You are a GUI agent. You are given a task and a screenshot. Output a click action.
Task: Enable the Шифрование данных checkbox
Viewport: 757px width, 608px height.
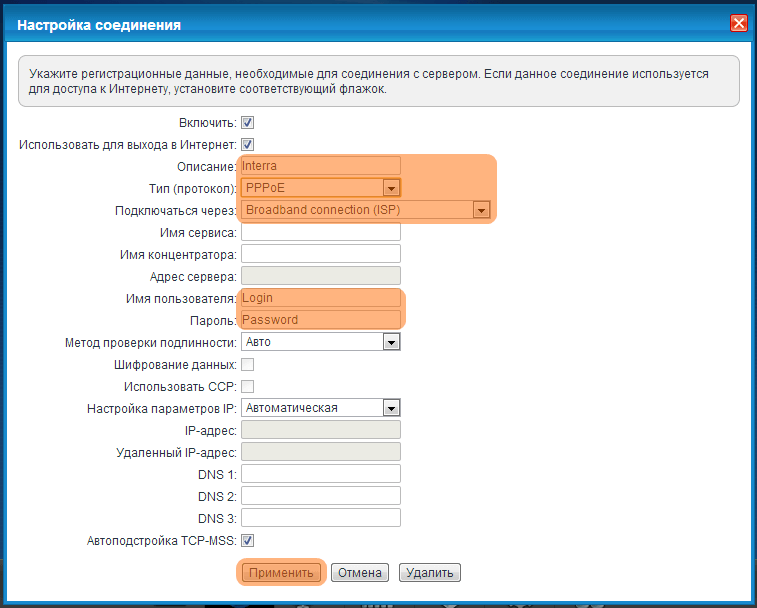[x=248, y=364]
